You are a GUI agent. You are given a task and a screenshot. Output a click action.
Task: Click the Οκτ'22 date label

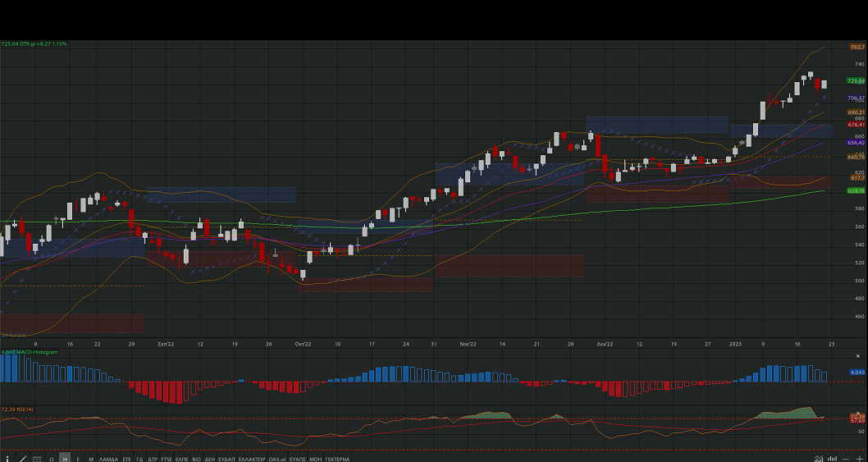pos(303,344)
